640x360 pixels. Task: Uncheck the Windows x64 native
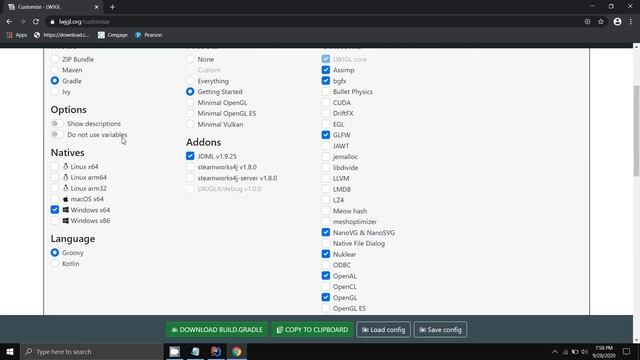click(x=55, y=210)
